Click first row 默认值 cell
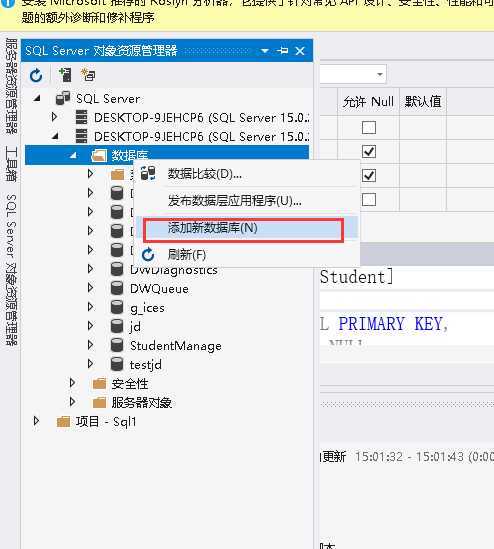 (x=423, y=127)
